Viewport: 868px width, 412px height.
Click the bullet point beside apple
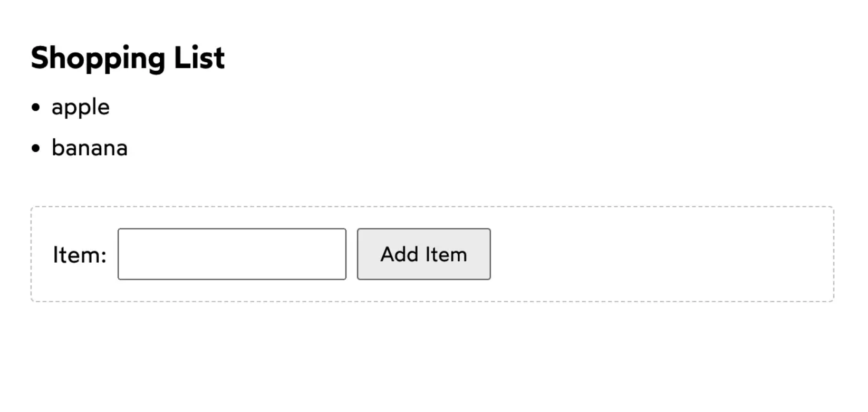point(35,108)
